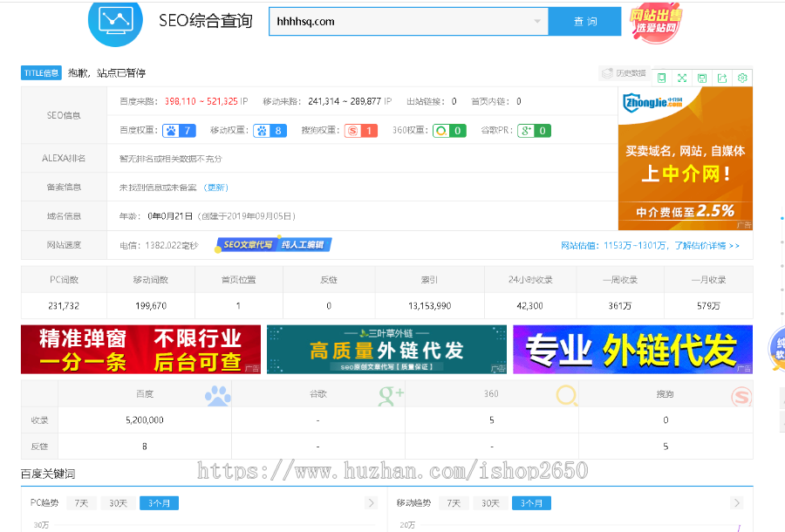Viewport: 785px width, 532px height.
Task: Select PC趋势 30天 tab
Action: click(118, 503)
